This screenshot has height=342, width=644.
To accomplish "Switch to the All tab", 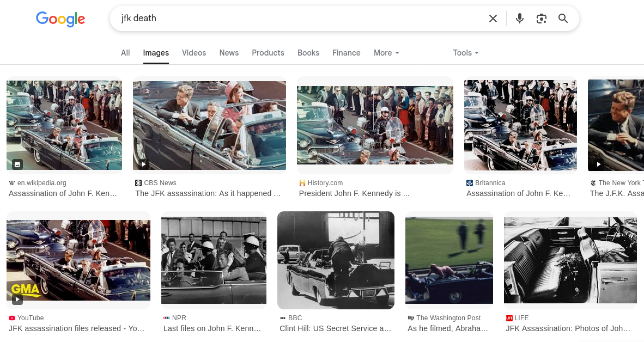I will point(125,53).
